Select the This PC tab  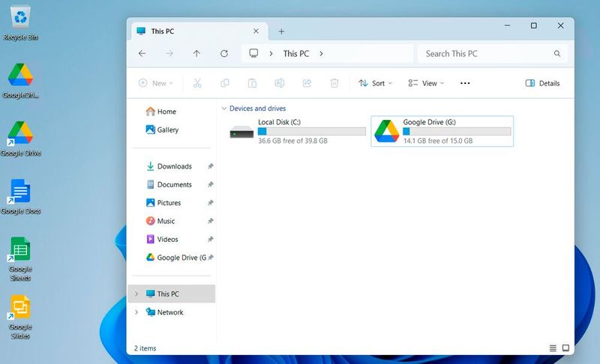pos(199,31)
